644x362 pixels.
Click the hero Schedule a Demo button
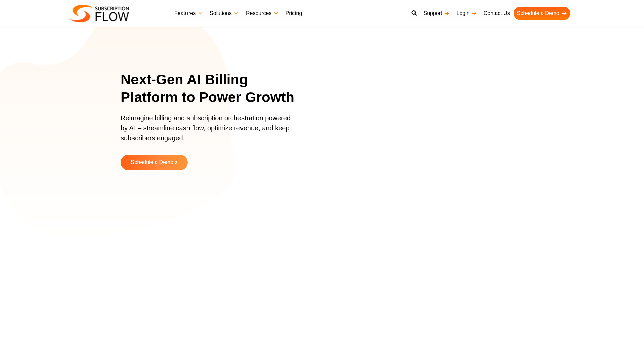point(154,162)
